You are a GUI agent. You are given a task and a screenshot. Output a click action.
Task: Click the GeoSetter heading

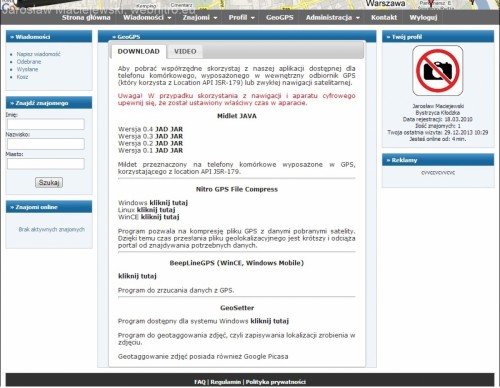[237, 308]
